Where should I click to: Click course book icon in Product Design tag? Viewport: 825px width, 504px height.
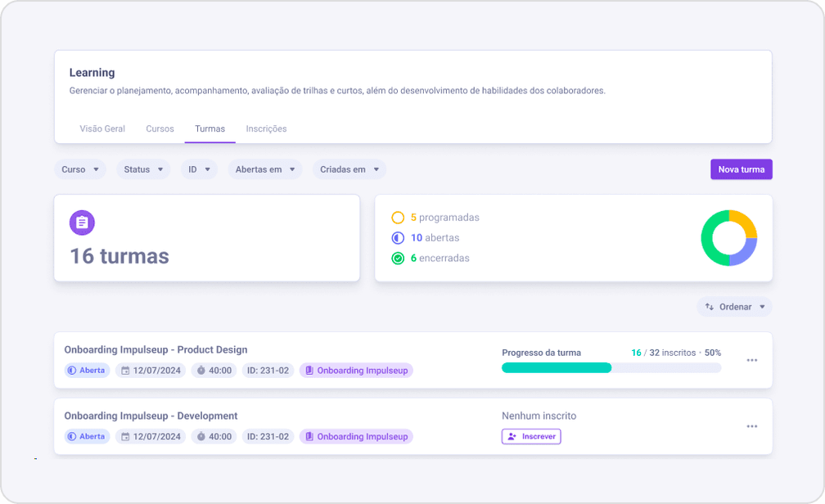(309, 371)
